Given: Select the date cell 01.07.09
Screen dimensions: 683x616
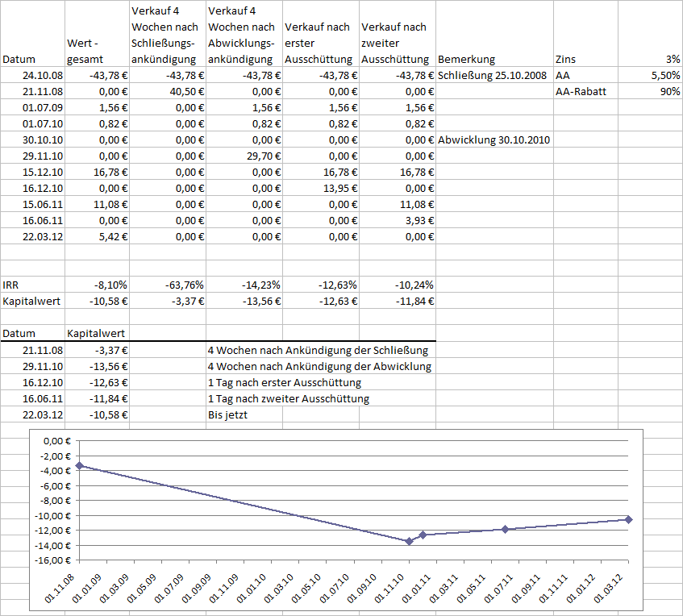Looking at the screenshot, I should click(x=33, y=107).
